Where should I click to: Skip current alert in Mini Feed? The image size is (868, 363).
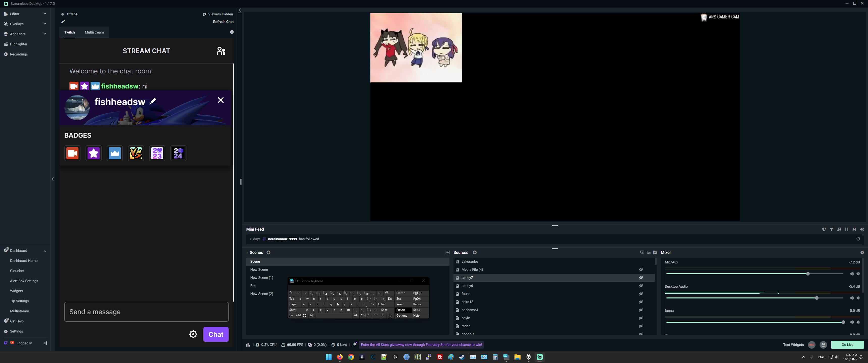(x=854, y=229)
